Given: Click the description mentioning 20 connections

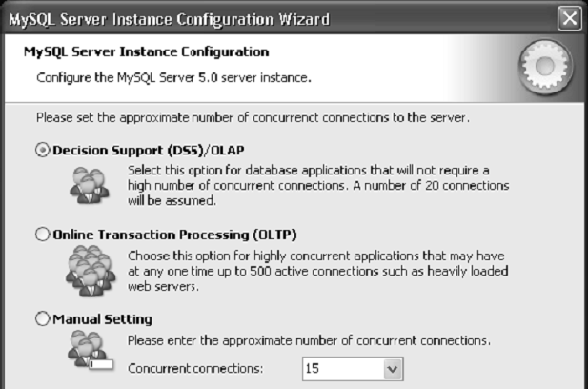Looking at the screenshot, I should (318, 185).
